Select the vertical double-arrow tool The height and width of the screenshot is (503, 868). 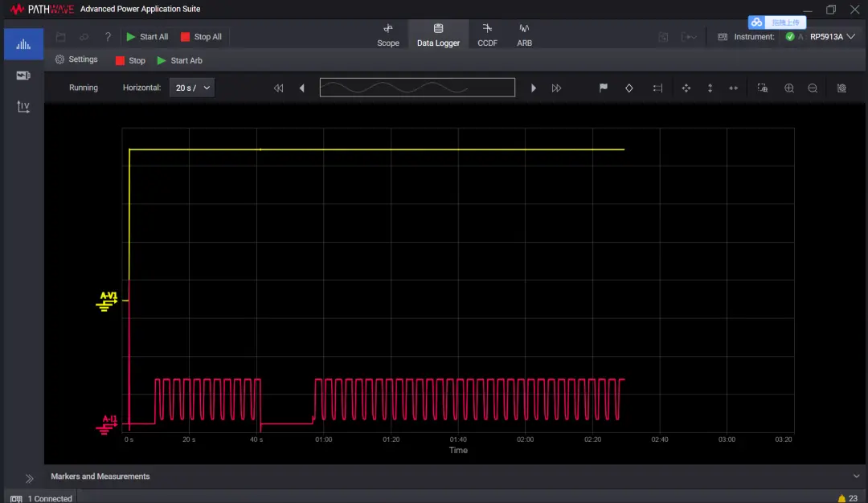710,88
